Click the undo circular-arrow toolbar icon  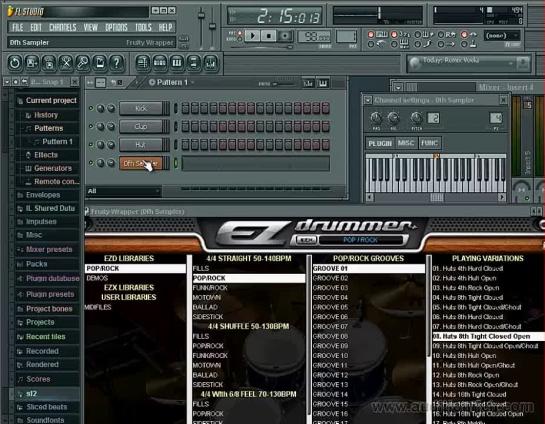click(x=15, y=63)
